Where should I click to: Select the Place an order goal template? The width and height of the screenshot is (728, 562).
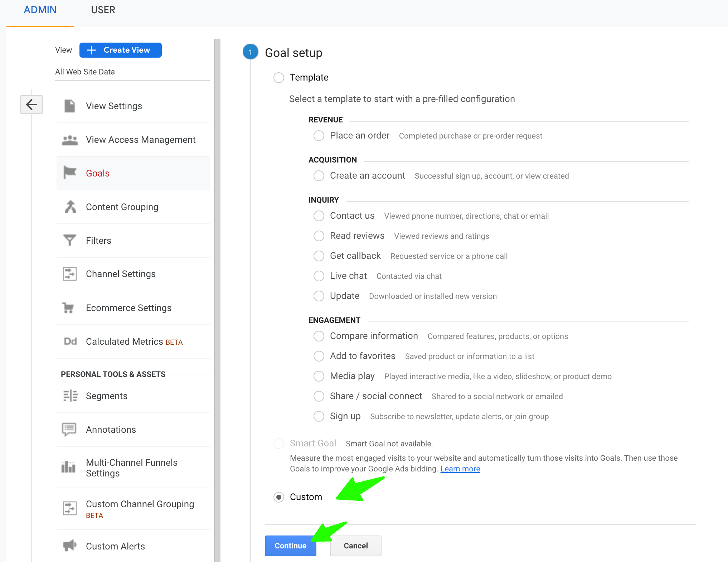pos(319,136)
